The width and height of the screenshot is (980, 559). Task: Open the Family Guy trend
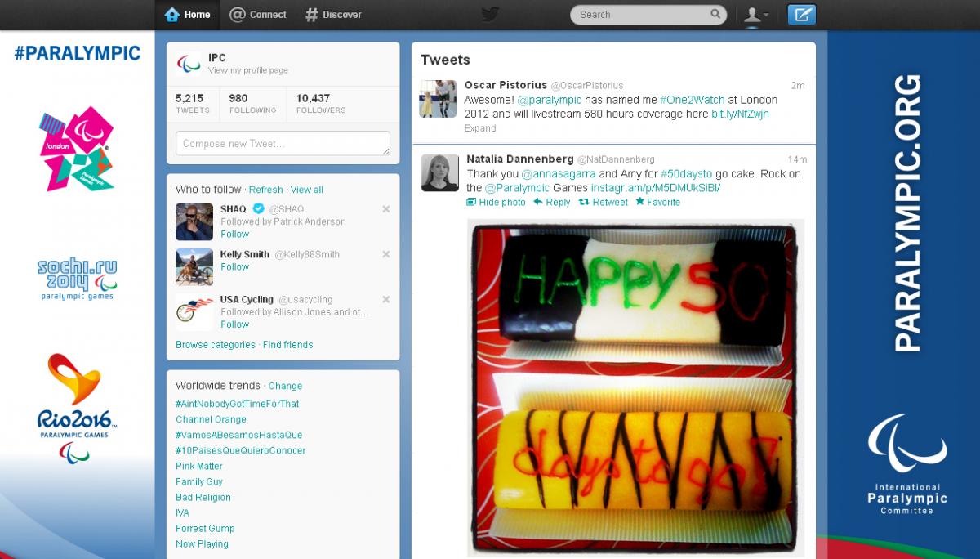coord(199,481)
